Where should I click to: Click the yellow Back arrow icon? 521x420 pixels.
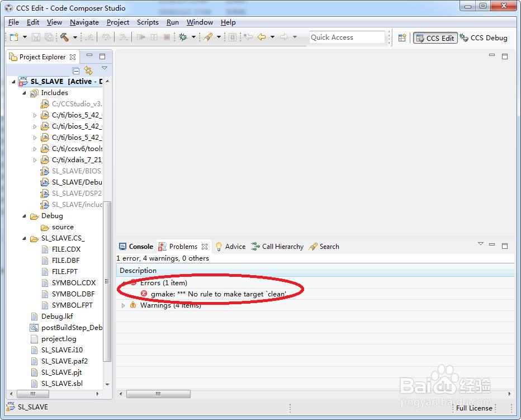[x=262, y=37]
